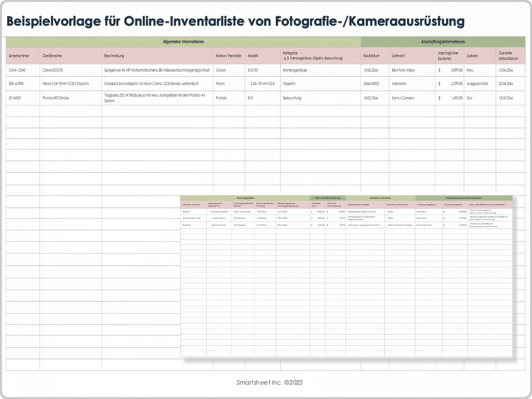
Task: Select the Nikon Z 24-70mm device name cell
Action: pyautogui.click(x=66, y=84)
